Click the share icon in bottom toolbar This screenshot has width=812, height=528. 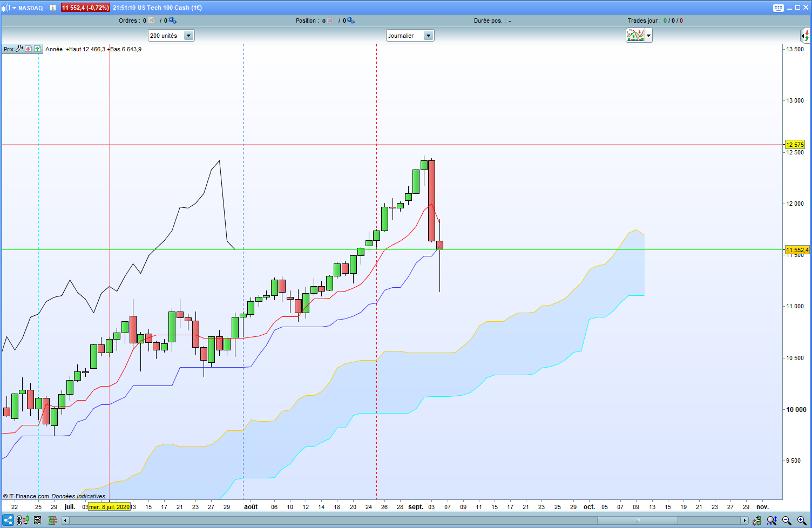tap(8, 520)
